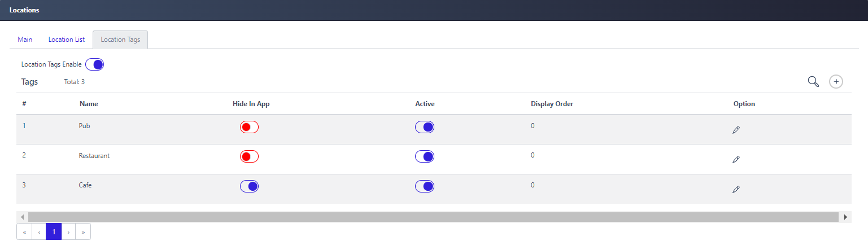This screenshot has height=245, width=868.
Task: Click the horizontal scrollbar right arrow
Action: pos(845,217)
